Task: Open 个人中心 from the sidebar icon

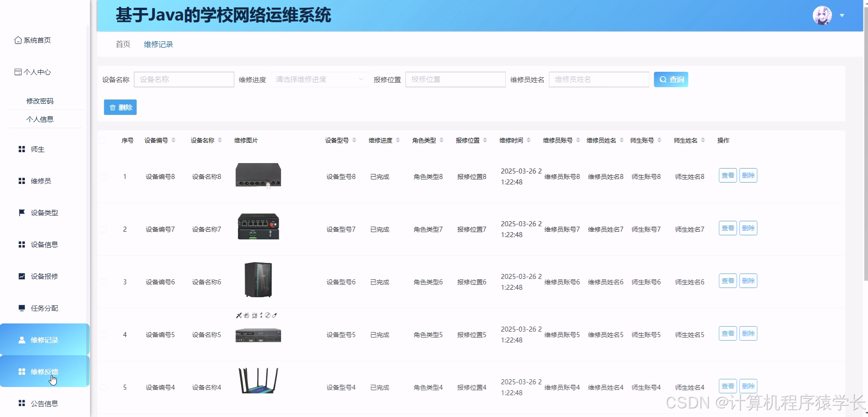Action: point(18,72)
